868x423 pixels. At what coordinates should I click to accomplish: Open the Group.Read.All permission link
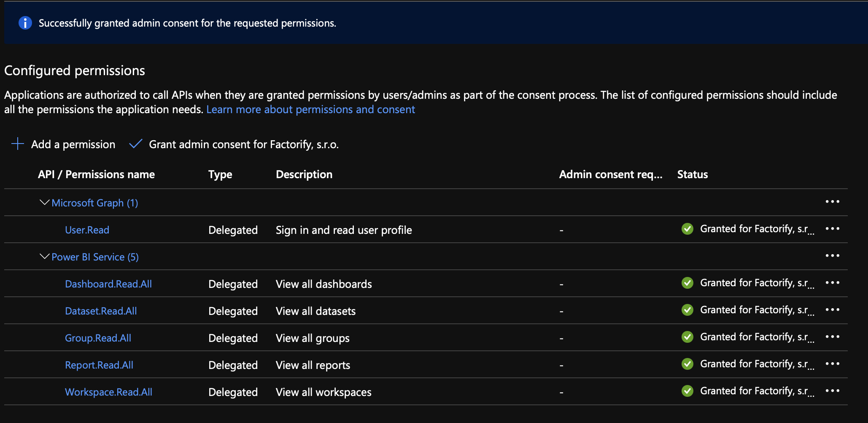(98, 338)
